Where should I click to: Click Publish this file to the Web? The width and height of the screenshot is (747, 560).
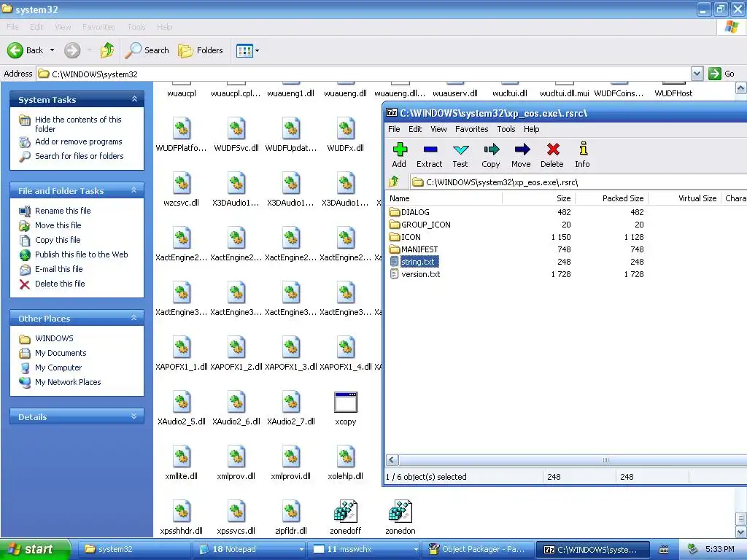tap(82, 254)
